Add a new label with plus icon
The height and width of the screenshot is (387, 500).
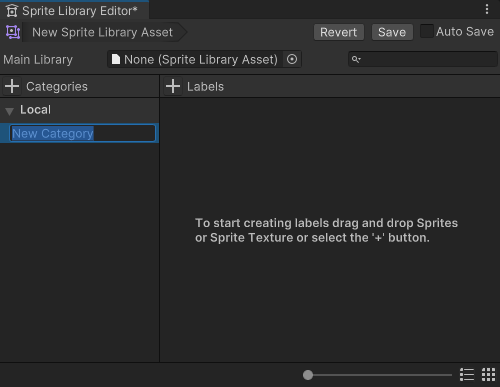(x=173, y=86)
